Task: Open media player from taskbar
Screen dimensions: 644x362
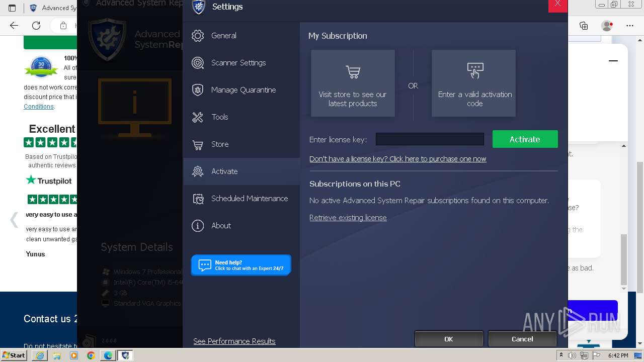Action: pos(74,355)
